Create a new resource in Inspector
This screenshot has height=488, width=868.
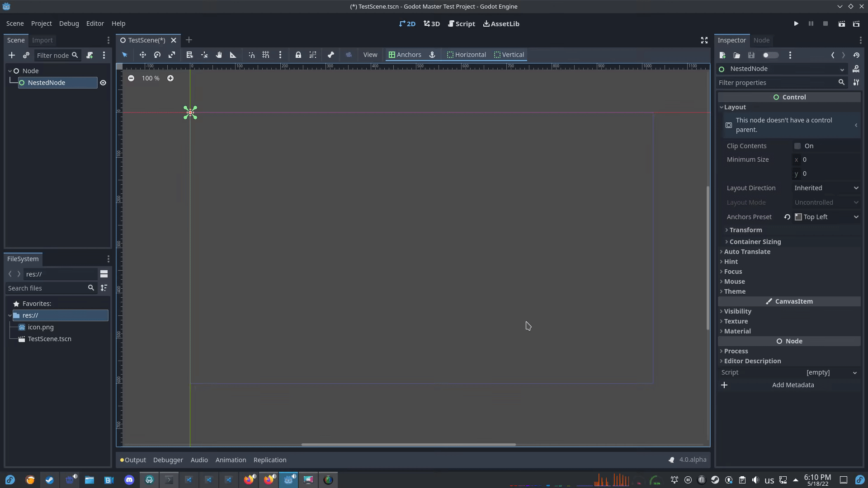click(x=722, y=55)
